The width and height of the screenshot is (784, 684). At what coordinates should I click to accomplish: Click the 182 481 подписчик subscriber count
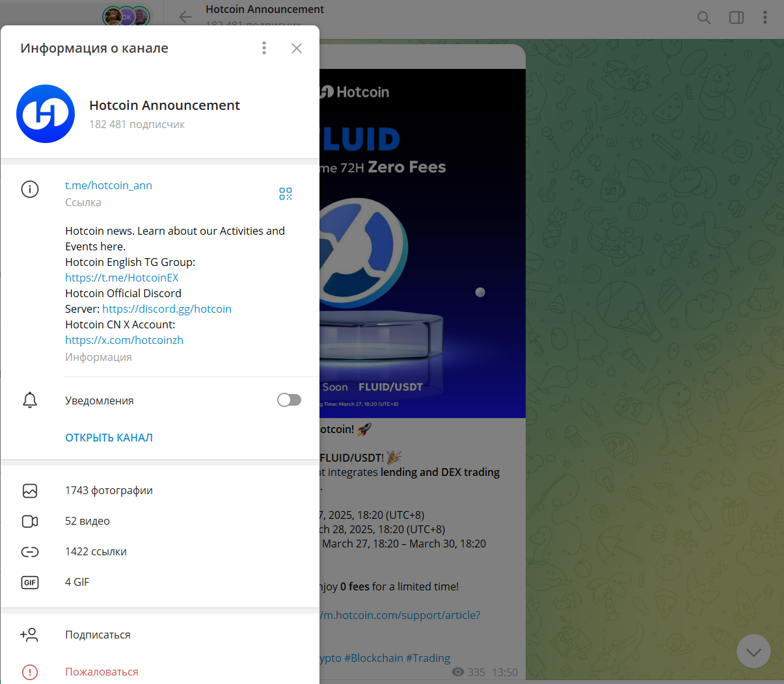point(137,124)
